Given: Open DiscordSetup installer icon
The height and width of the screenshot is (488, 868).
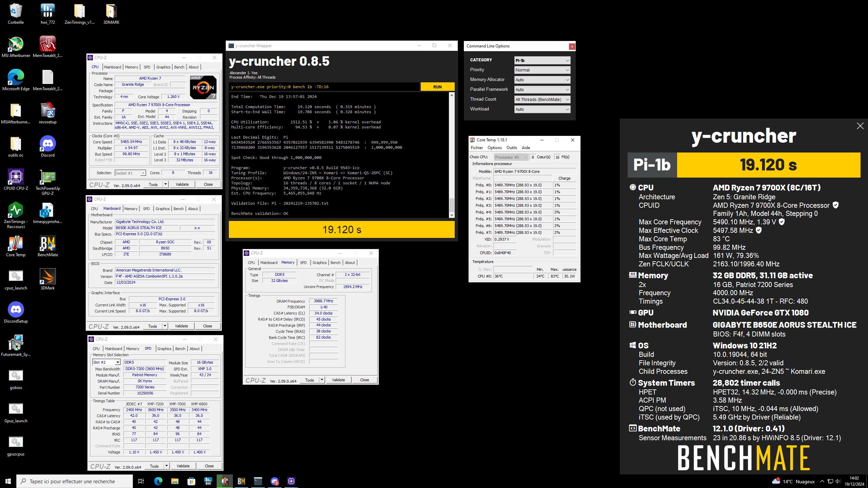Looking at the screenshot, I should (x=16, y=312).
